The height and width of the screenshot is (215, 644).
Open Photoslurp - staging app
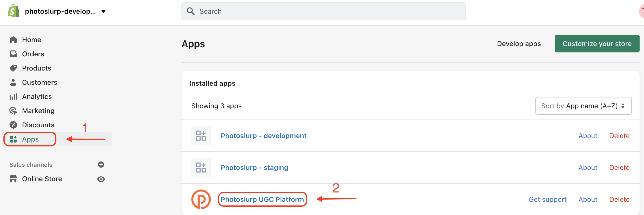click(254, 167)
